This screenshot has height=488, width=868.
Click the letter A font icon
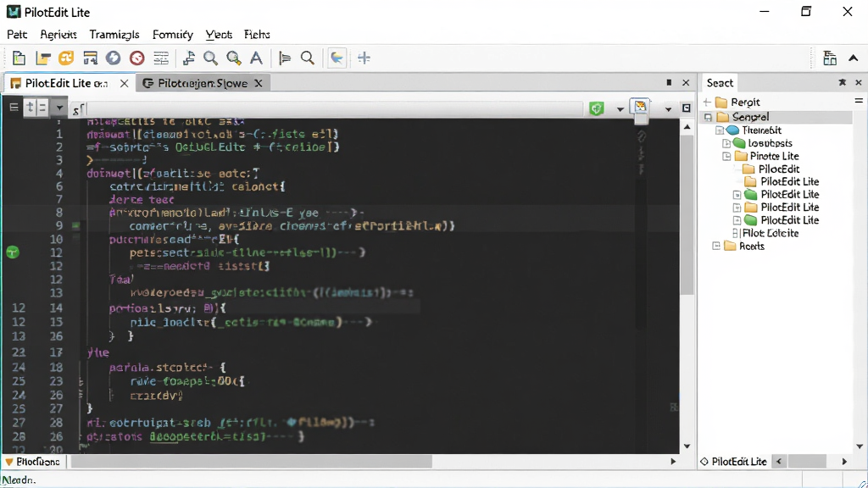[x=256, y=58]
